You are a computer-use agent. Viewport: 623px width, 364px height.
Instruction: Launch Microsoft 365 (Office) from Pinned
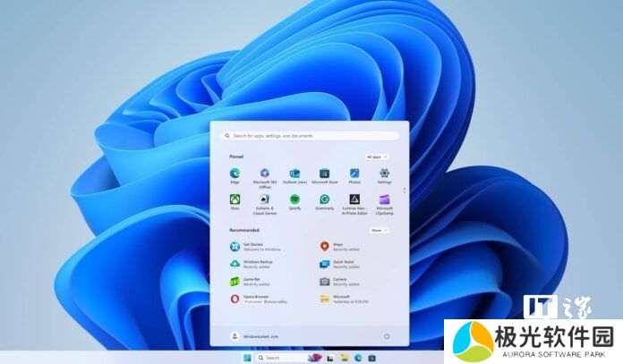click(264, 174)
